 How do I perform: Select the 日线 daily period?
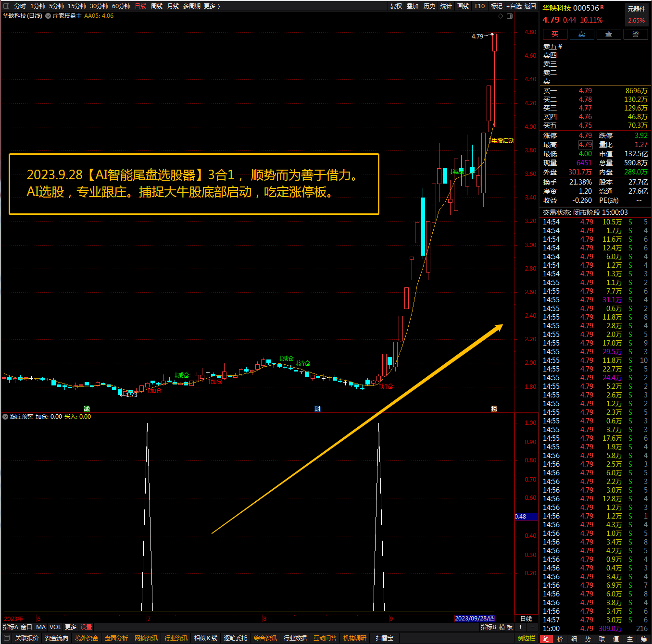point(140,6)
